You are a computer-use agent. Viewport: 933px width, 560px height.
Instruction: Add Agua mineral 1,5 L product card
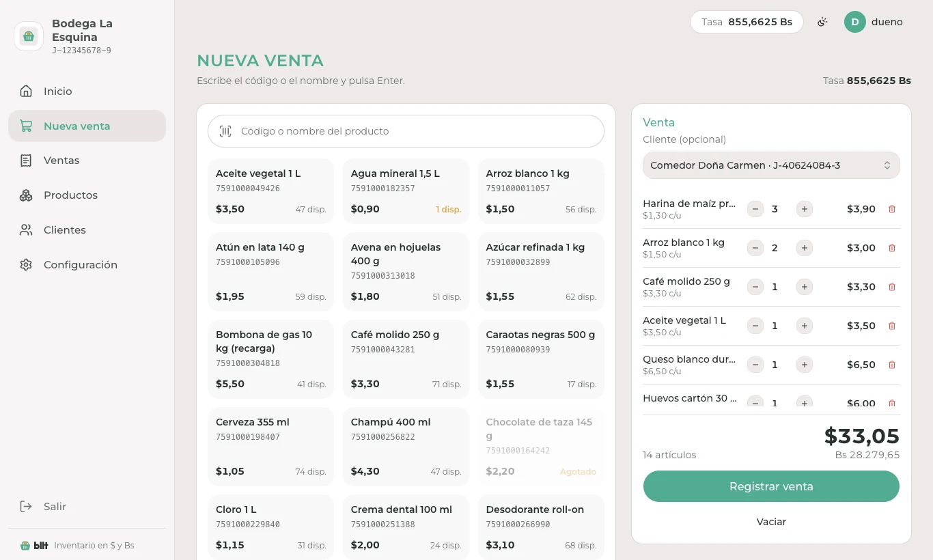(406, 191)
